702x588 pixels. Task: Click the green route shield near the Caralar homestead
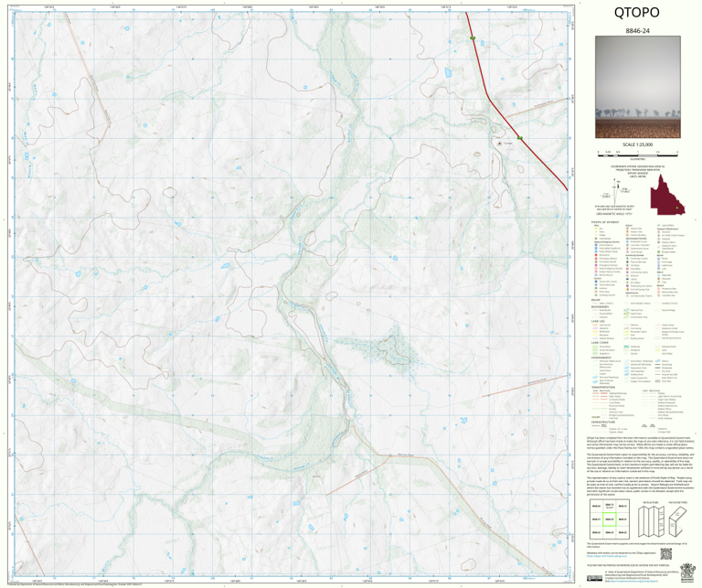[519, 138]
